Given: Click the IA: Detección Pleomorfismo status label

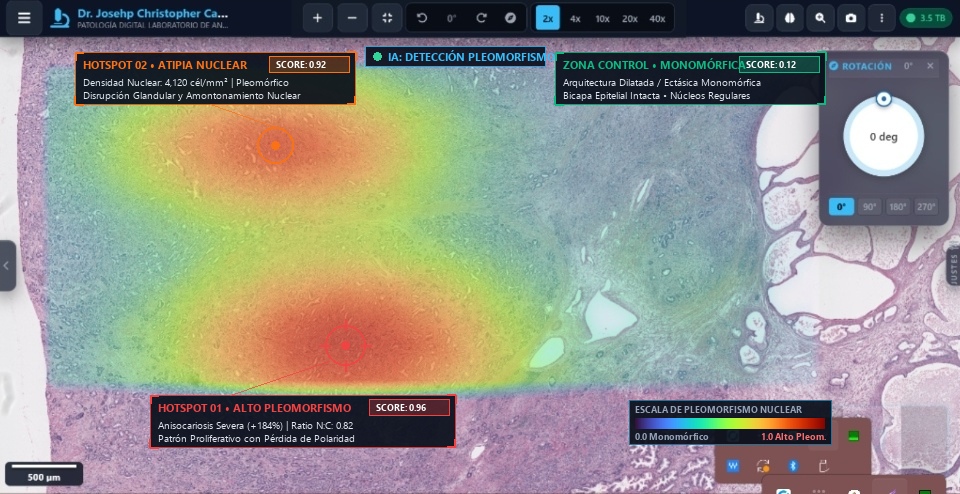Looking at the screenshot, I should [x=467, y=57].
